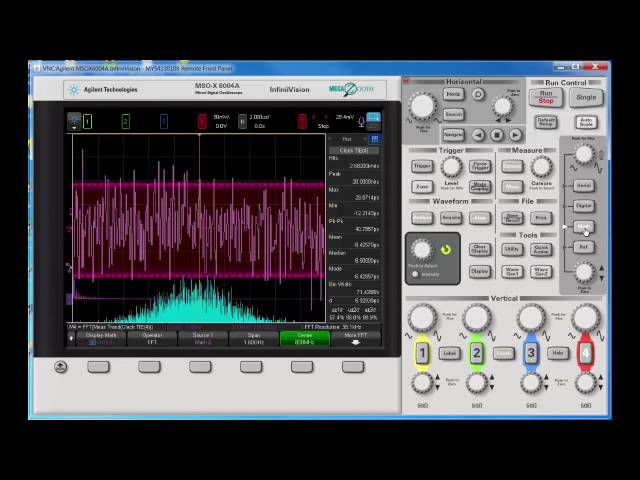Click the channel 1 indicator on the scope screen
This screenshot has width=640, height=480.
[x=87, y=121]
